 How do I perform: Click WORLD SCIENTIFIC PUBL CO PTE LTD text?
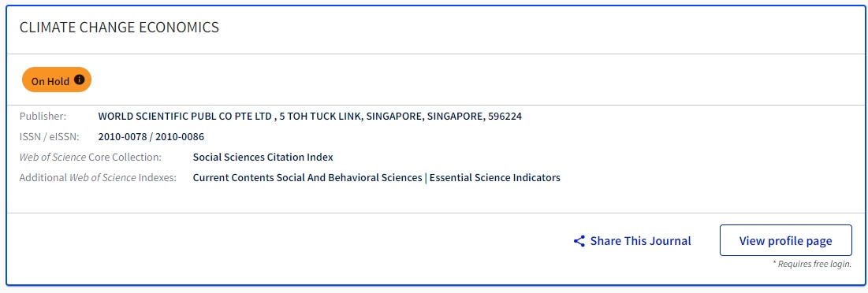point(185,116)
